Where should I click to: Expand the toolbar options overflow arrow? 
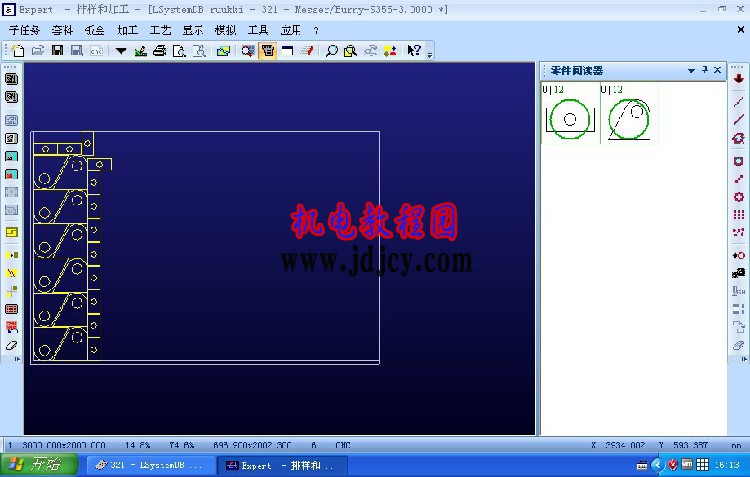pos(430,54)
